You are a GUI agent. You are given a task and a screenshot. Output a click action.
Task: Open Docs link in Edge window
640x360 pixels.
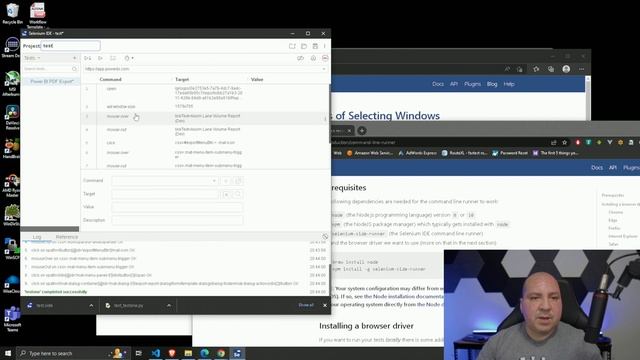(x=438, y=84)
